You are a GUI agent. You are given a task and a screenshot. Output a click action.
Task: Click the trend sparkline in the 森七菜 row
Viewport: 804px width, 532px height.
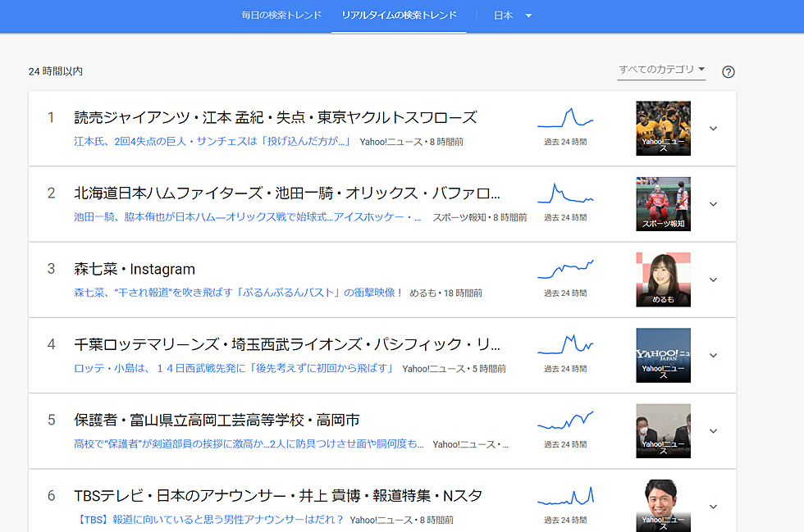tap(565, 269)
